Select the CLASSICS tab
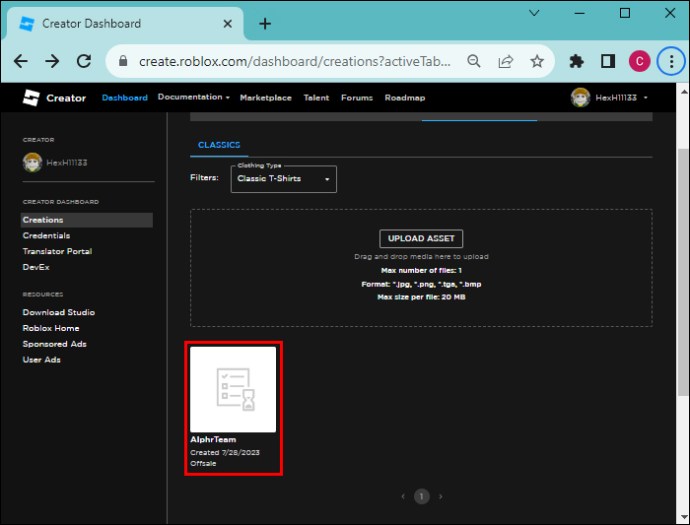 coord(219,145)
